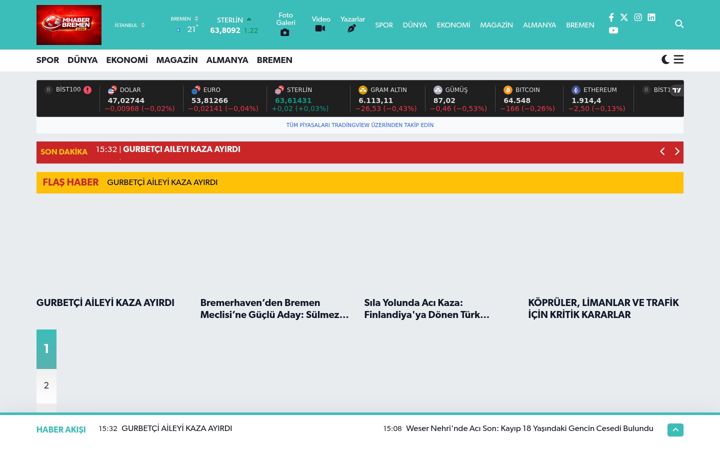
Task: Open article Sıla Yolunda Acı Kaza
Action: coord(427,309)
